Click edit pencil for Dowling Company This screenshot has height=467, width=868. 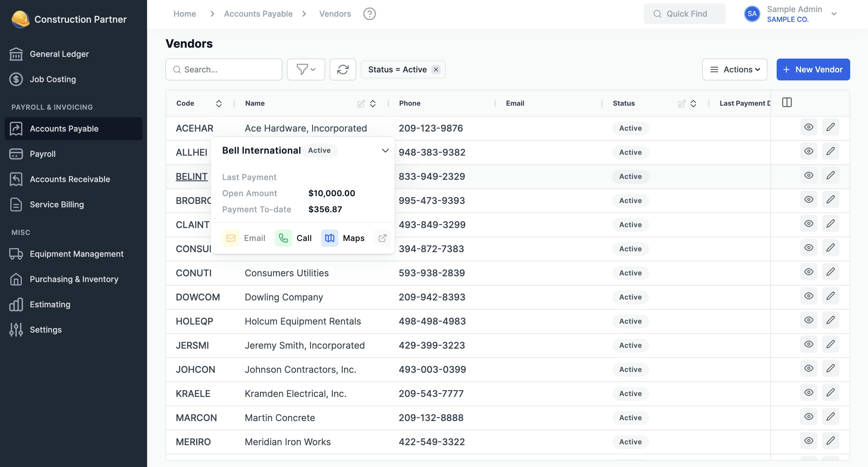tap(830, 296)
